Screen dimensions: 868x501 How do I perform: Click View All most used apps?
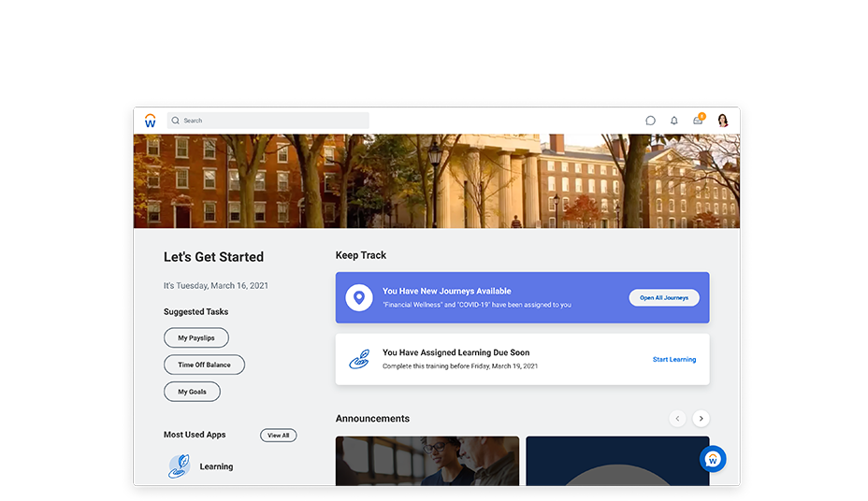279,436
